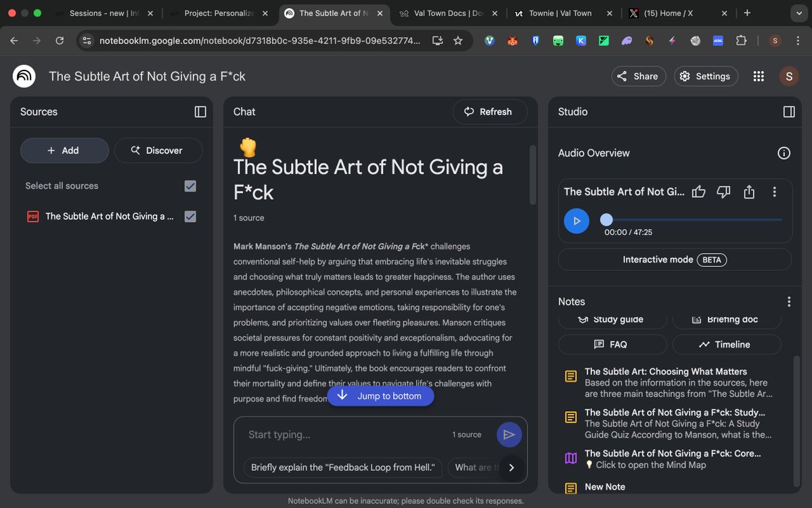Start Interactive mode BETA

675,259
